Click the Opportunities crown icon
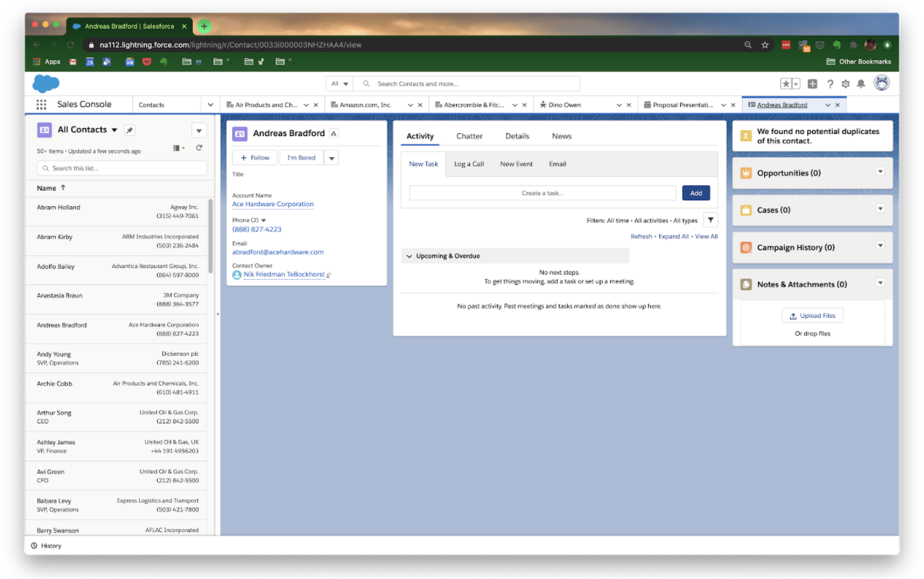Viewport: 924px width, 579px height. pyautogui.click(x=746, y=173)
